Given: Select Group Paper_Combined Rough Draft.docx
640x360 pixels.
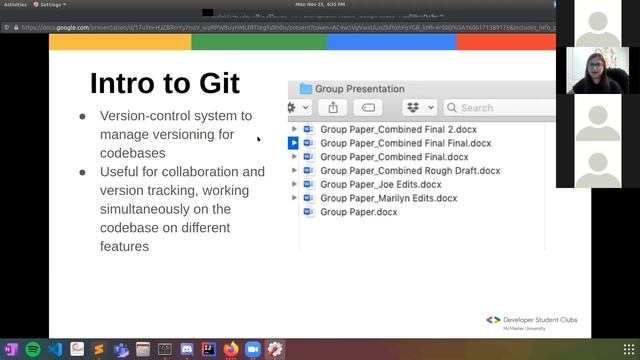Looking at the screenshot, I should [x=410, y=171].
